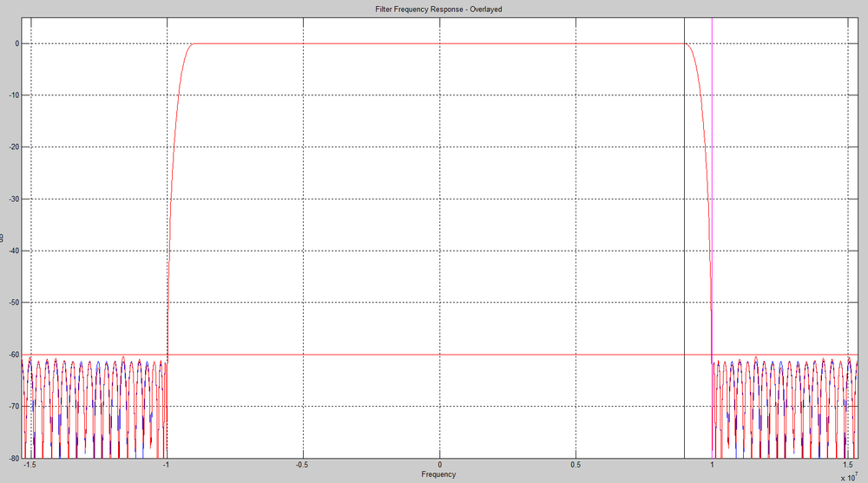Click the y-axis tick label -10
This screenshot has width=868, height=483.
(x=15, y=95)
